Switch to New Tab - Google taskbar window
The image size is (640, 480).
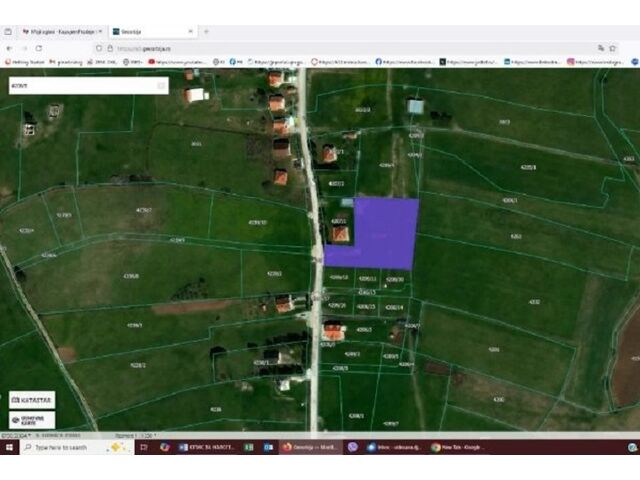460,447
